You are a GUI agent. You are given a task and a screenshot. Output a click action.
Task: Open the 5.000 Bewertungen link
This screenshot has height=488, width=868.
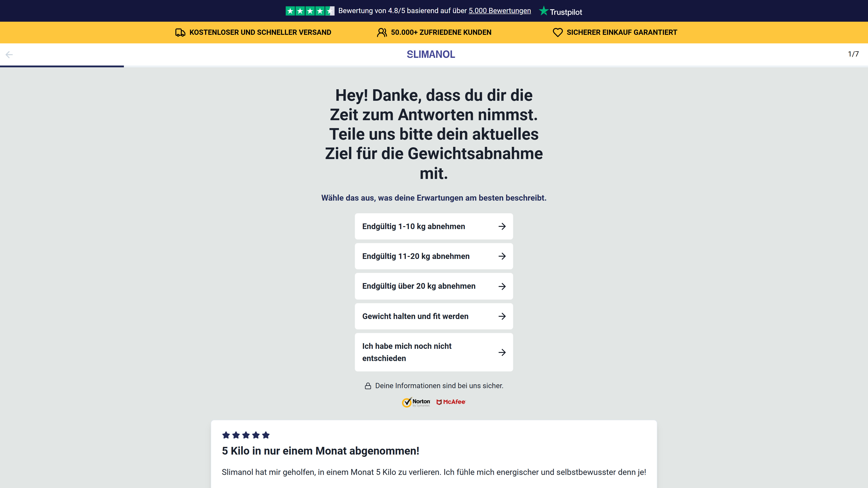499,11
